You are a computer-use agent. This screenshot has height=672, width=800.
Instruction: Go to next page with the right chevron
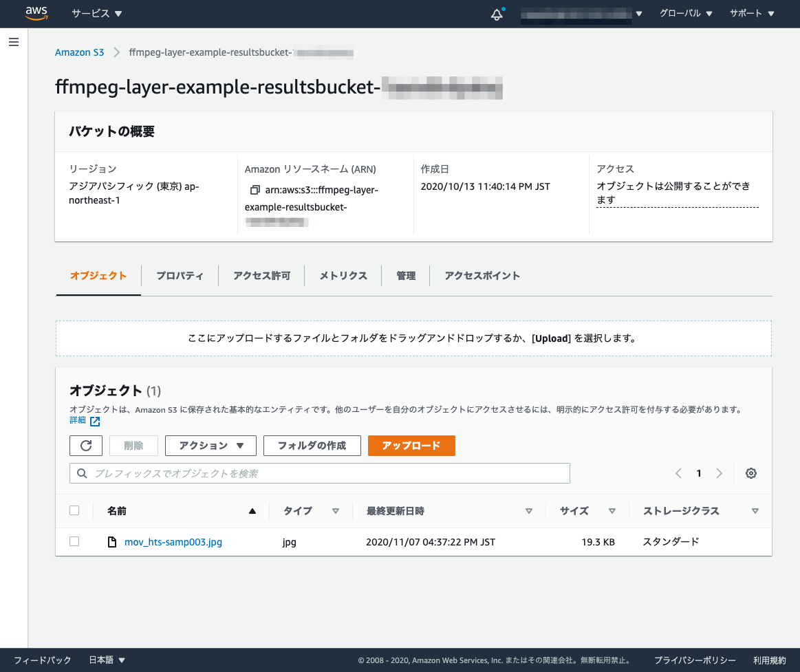[719, 473]
